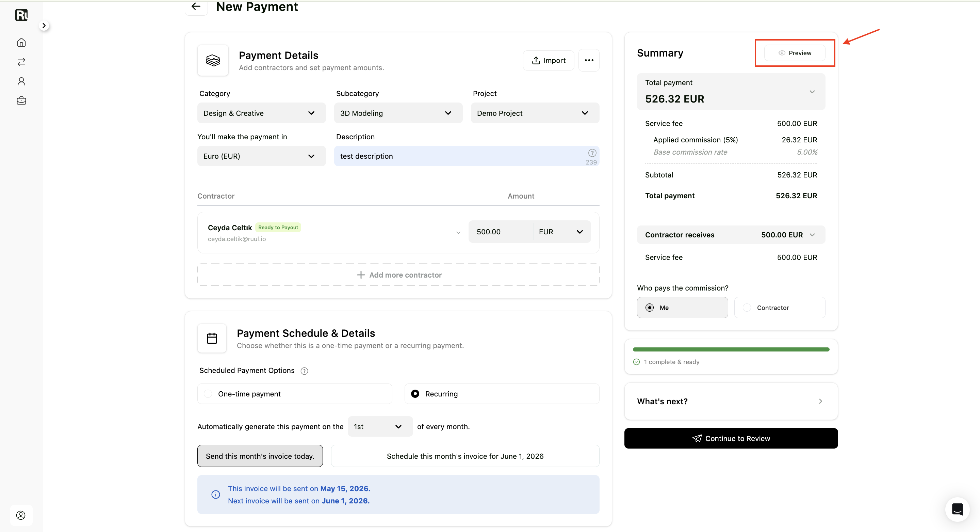Open the Project dropdown Demo Project
Image resolution: width=980 pixels, height=532 pixels.
point(535,113)
